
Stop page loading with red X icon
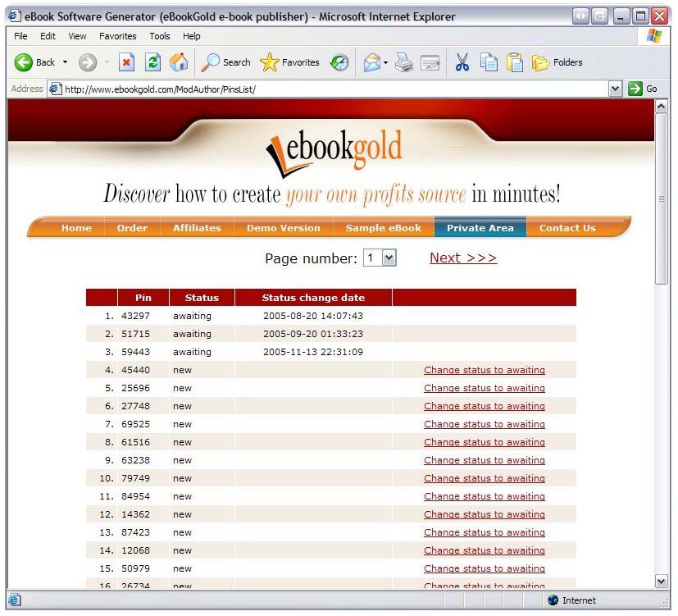click(126, 62)
